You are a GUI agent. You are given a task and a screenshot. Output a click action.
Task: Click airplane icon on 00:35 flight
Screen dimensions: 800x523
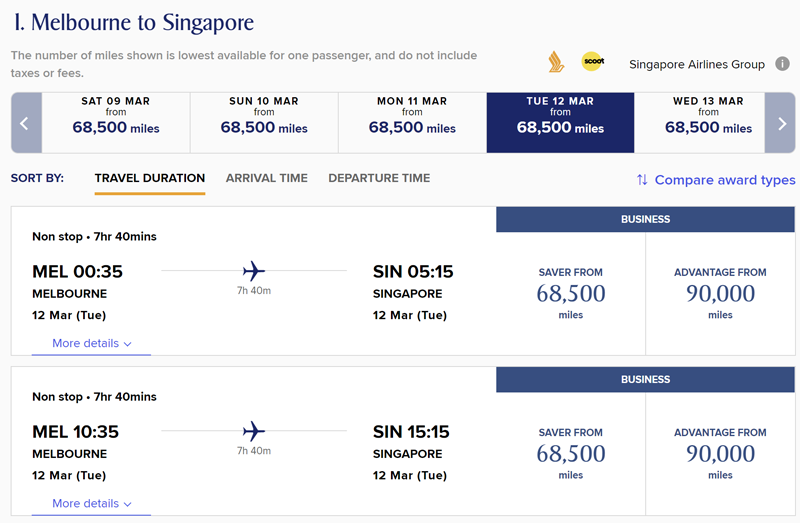254,271
